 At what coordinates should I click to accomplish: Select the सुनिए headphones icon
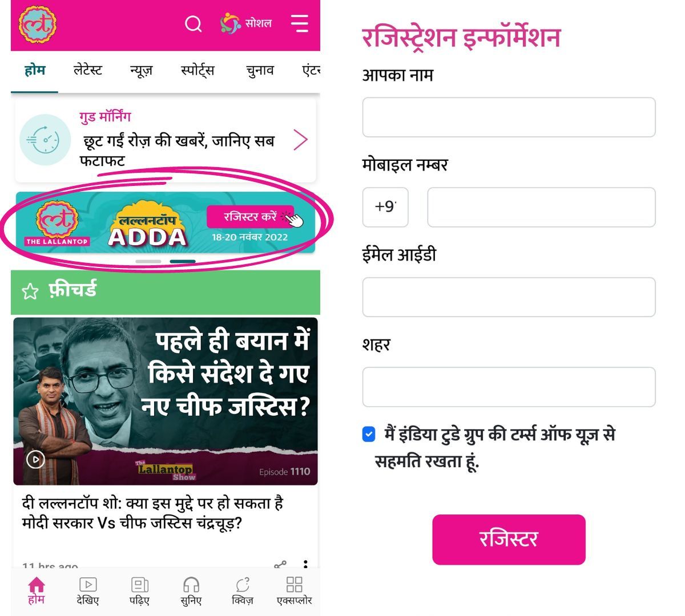click(x=191, y=585)
